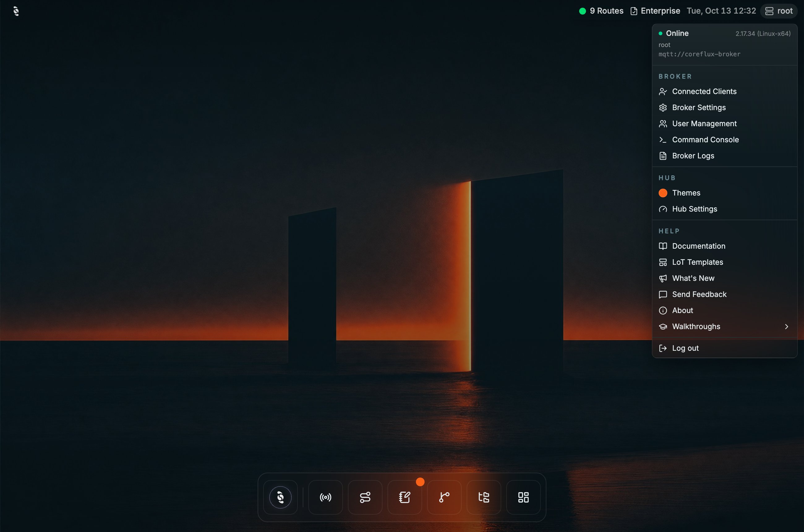Screen dimensions: 804x532
Task: Launch the Command Console
Action: pyautogui.click(x=724, y=139)
